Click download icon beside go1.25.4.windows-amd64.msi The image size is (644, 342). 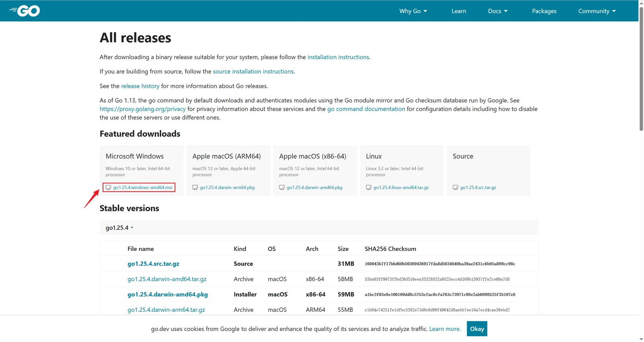(x=108, y=187)
